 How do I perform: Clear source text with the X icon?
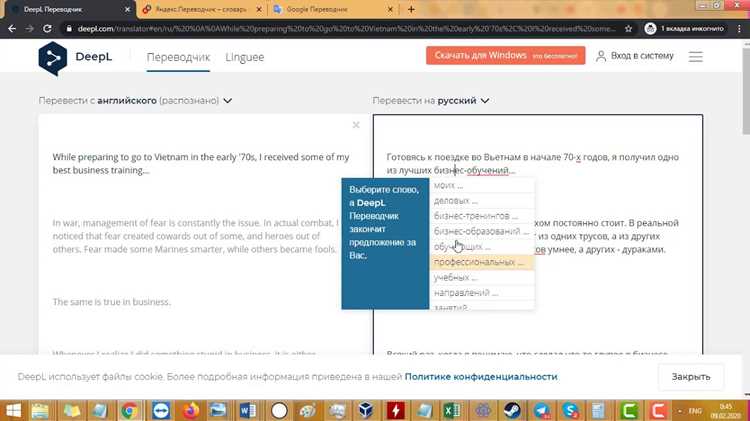(x=356, y=125)
